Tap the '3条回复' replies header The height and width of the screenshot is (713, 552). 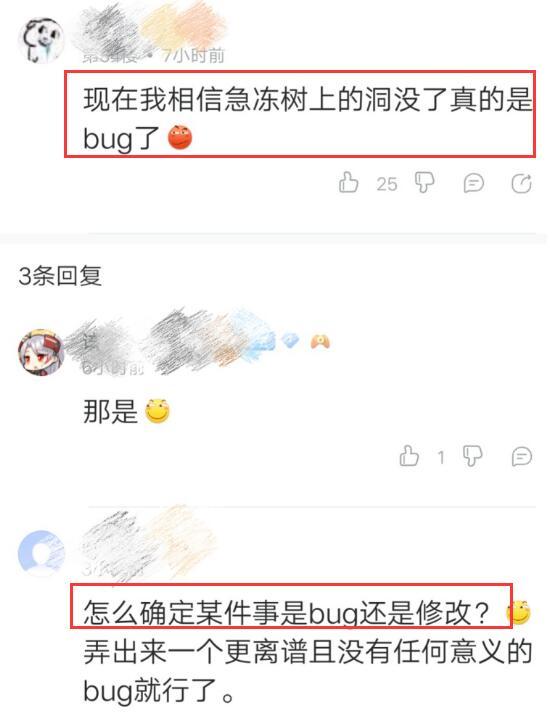(x=60, y=276)
